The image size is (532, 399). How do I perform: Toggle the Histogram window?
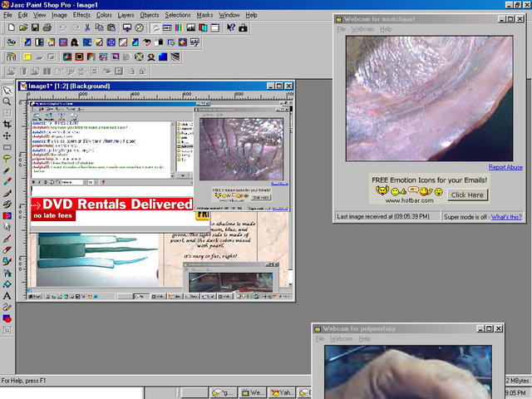click(x=191, y=27)
